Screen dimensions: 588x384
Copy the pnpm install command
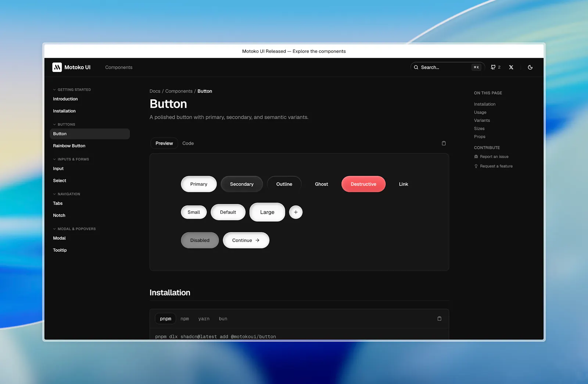(x=439, y=319)
